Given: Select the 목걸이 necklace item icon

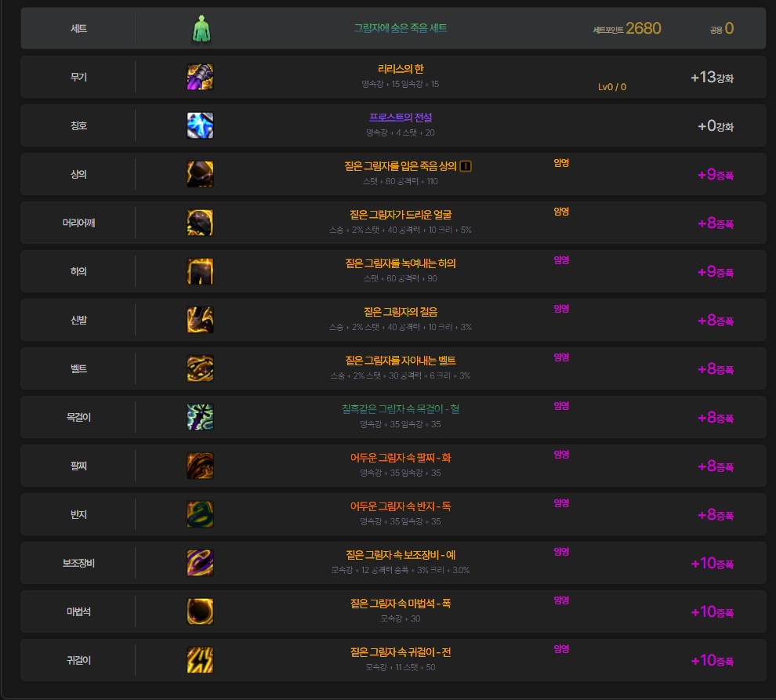Looking at the screenshot, I should (x=200, y=417).
